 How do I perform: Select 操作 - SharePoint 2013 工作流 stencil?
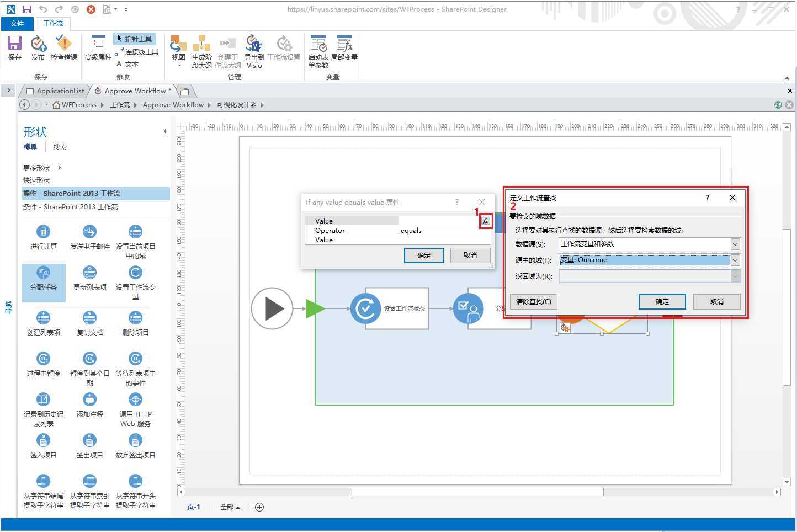[x=96, y=193]
